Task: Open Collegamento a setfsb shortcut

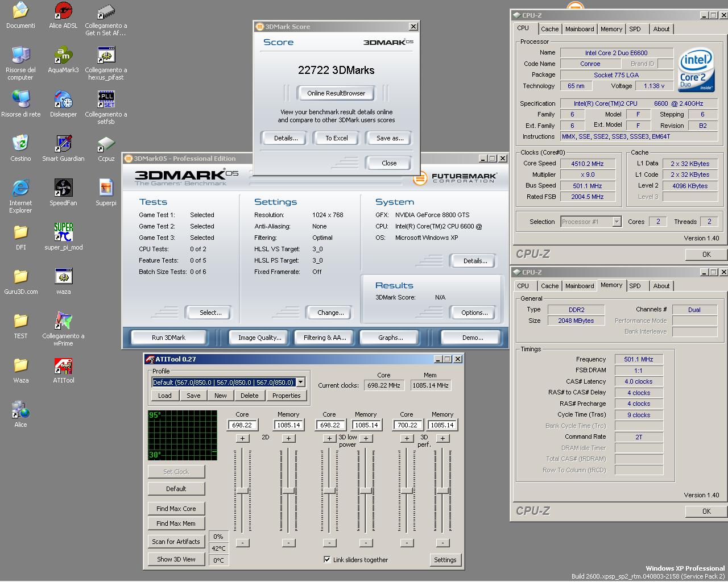Action: (x=106, y=107)
